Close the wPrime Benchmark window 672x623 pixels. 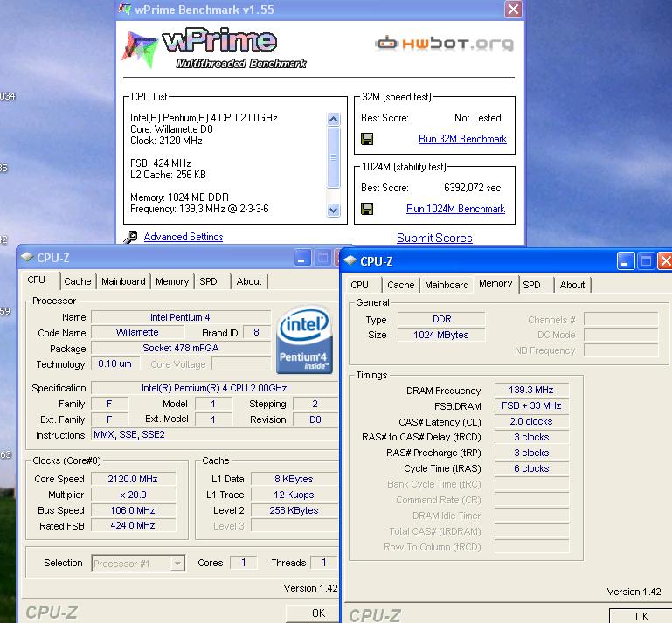(x=513, y=9)
